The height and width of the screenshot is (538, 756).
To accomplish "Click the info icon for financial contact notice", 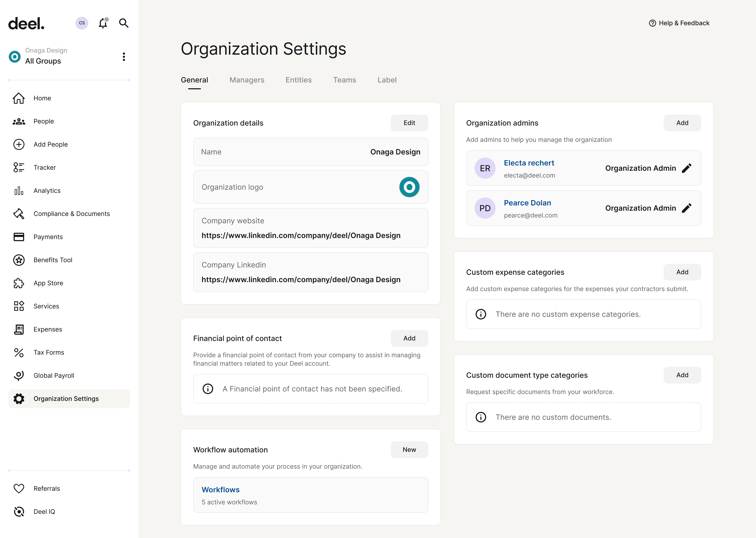I will point(208,389).
